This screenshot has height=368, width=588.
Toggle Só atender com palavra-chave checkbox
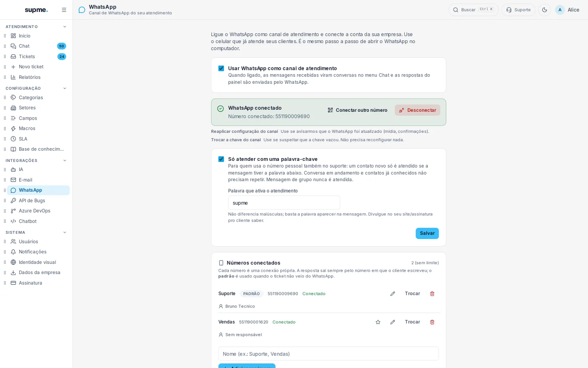tap(221, 159)
